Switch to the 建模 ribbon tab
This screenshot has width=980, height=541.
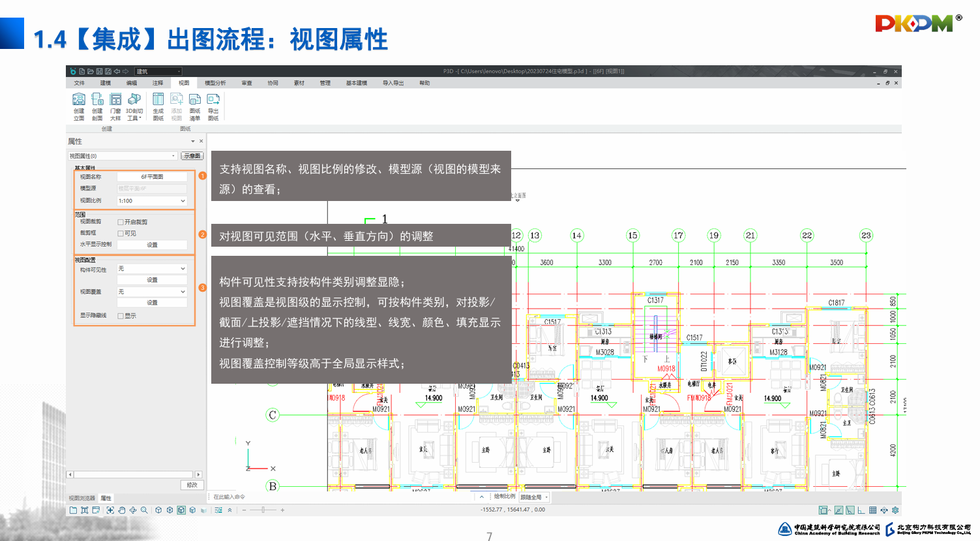pos(106,83)
